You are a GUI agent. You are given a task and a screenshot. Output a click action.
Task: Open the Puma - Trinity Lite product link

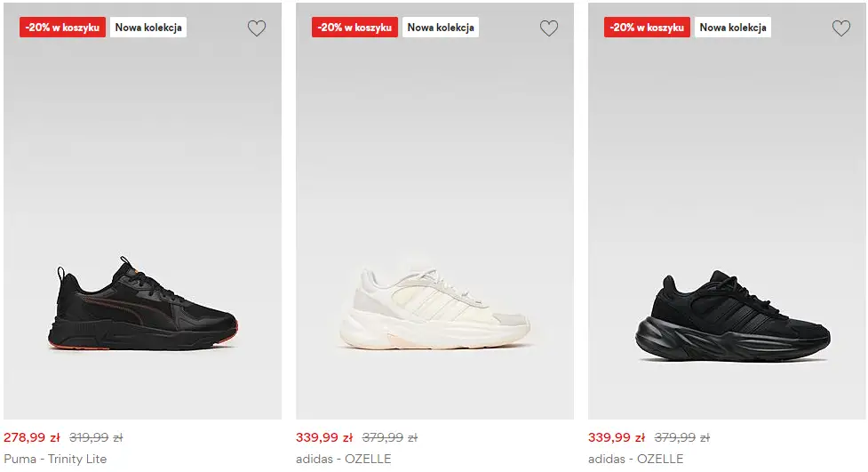click(55, 459)
